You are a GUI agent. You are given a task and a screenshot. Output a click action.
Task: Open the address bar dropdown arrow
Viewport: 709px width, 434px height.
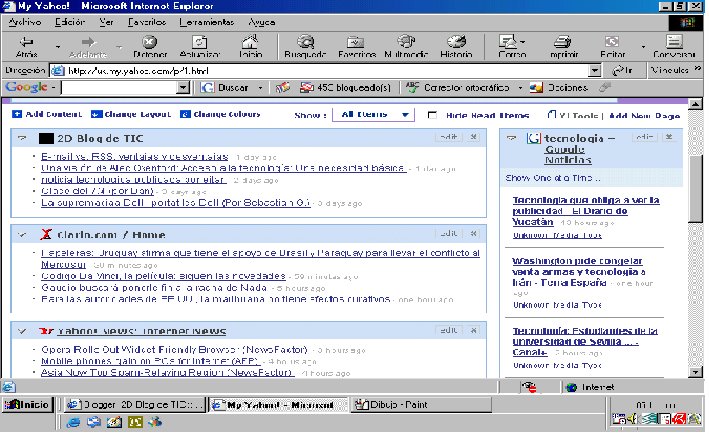[x=595, y=71]
